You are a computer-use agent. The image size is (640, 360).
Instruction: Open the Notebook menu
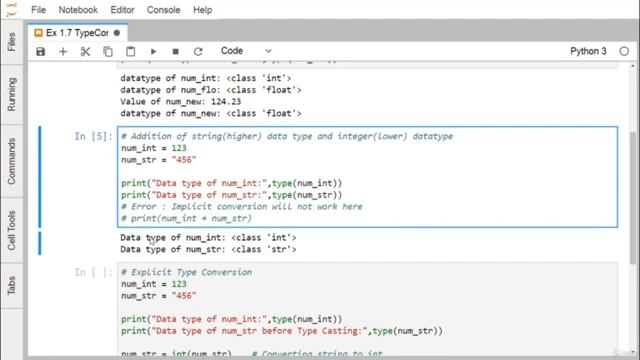[x=78, y=10]
